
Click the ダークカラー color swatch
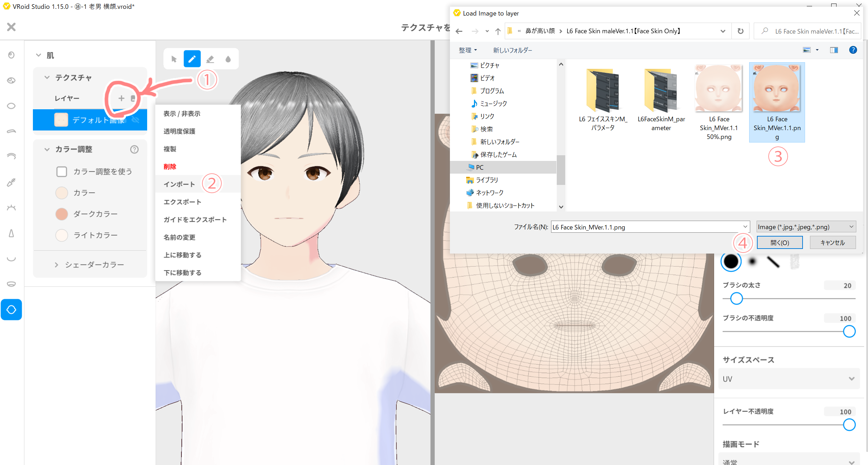(62, 214)
